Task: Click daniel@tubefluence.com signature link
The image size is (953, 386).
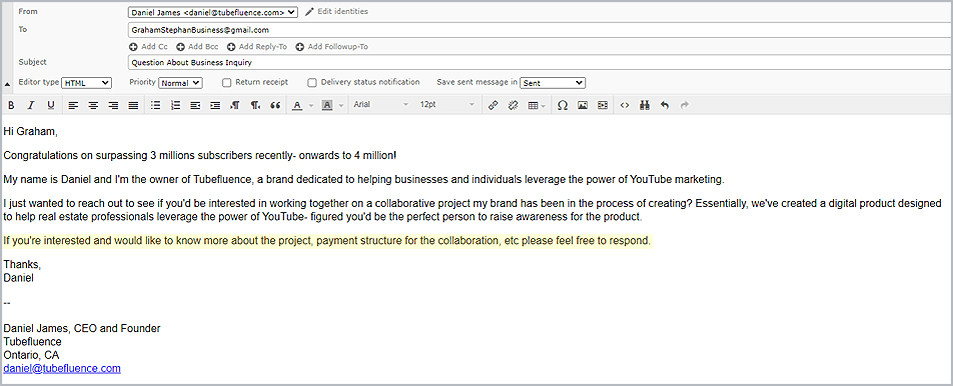Action: (x=62, y=368)
